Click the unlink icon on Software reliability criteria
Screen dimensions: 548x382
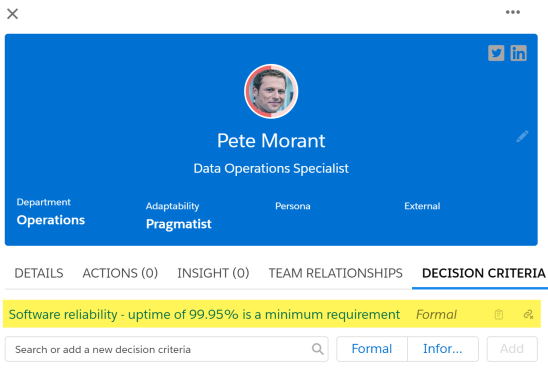[528, 315]
